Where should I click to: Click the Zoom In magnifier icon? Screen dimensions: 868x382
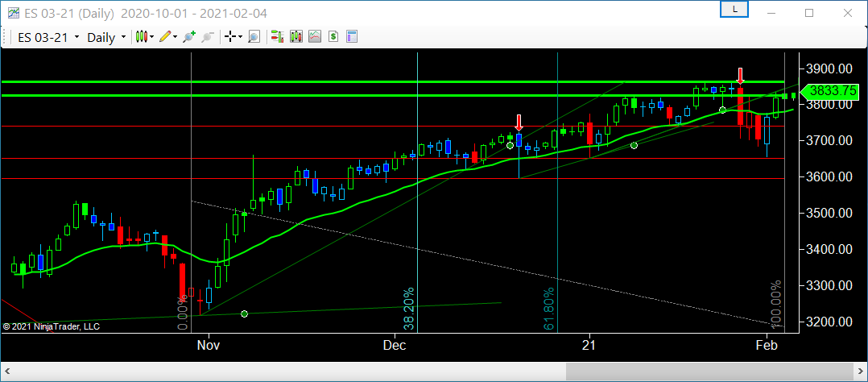click(189, 37)
